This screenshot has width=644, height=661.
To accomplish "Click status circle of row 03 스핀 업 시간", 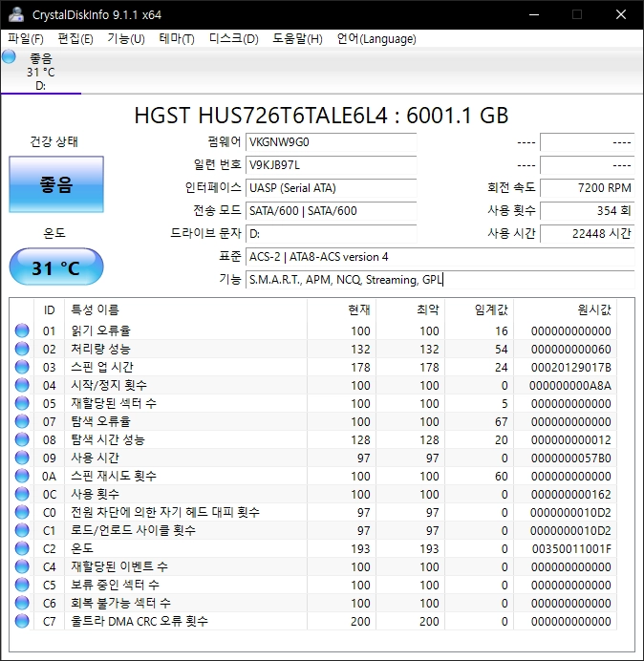I will pyautogui.click(x=22, y=367).
